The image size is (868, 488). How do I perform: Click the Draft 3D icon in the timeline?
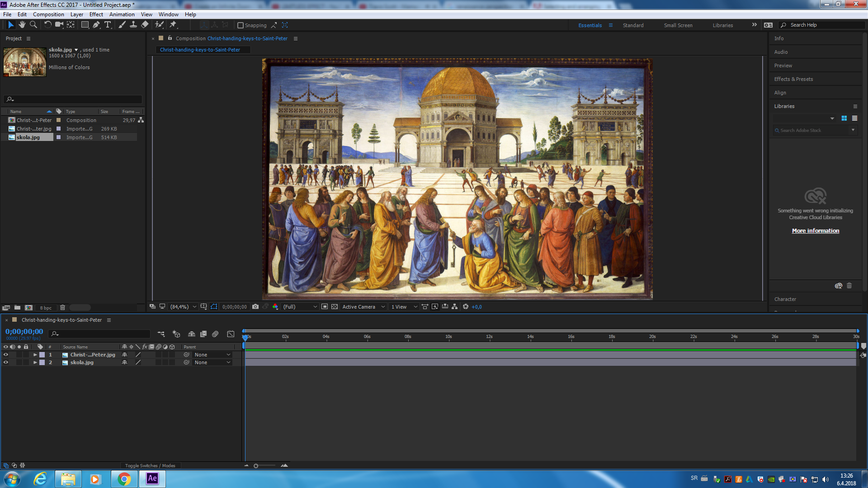(x=176, y=334)
